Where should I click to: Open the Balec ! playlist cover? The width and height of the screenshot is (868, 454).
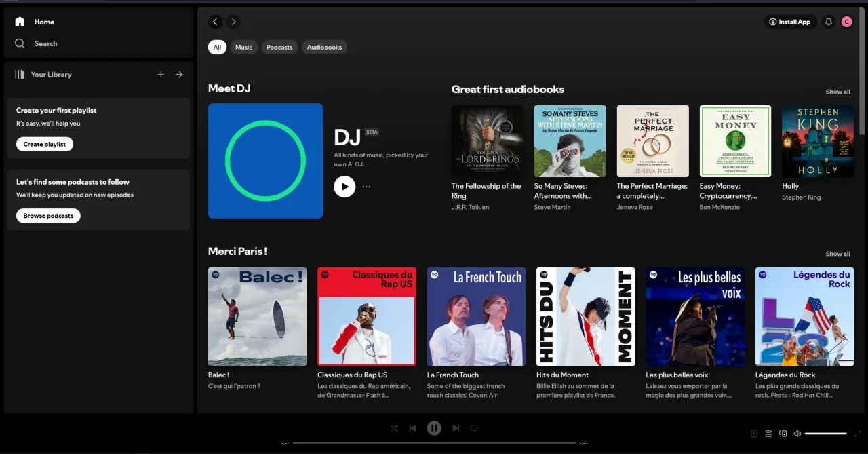(257, 316)
